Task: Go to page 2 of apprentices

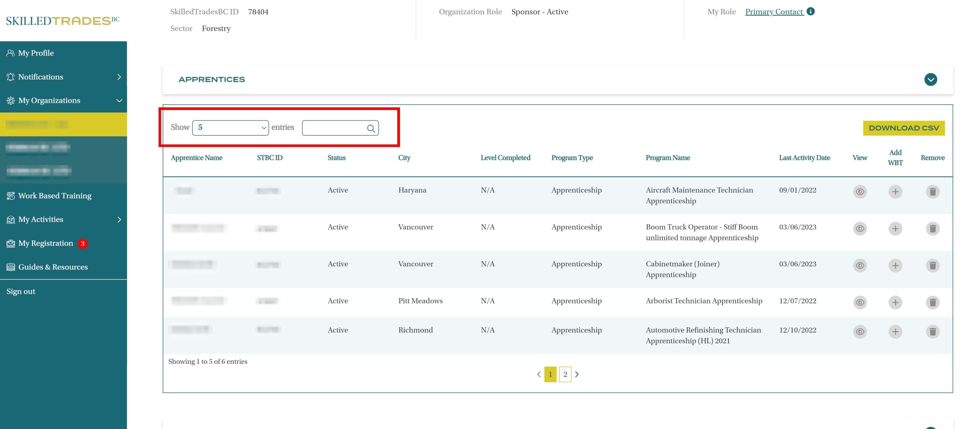Action: (x=565, y=374)
